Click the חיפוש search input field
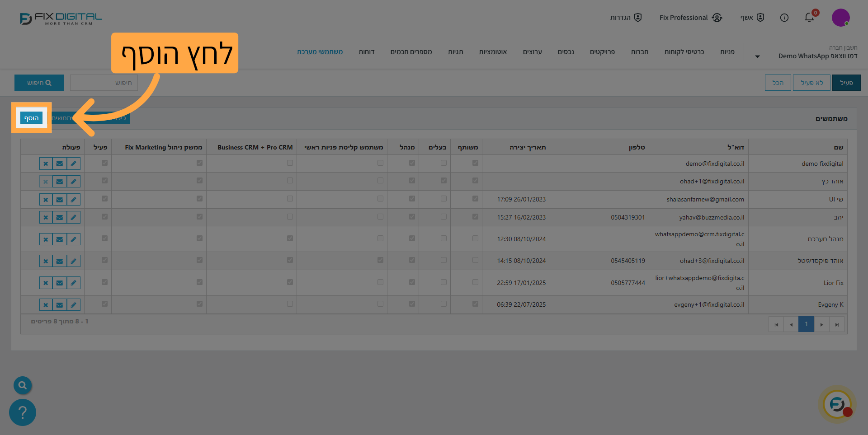The image size is (868, 435). (104, 83)
